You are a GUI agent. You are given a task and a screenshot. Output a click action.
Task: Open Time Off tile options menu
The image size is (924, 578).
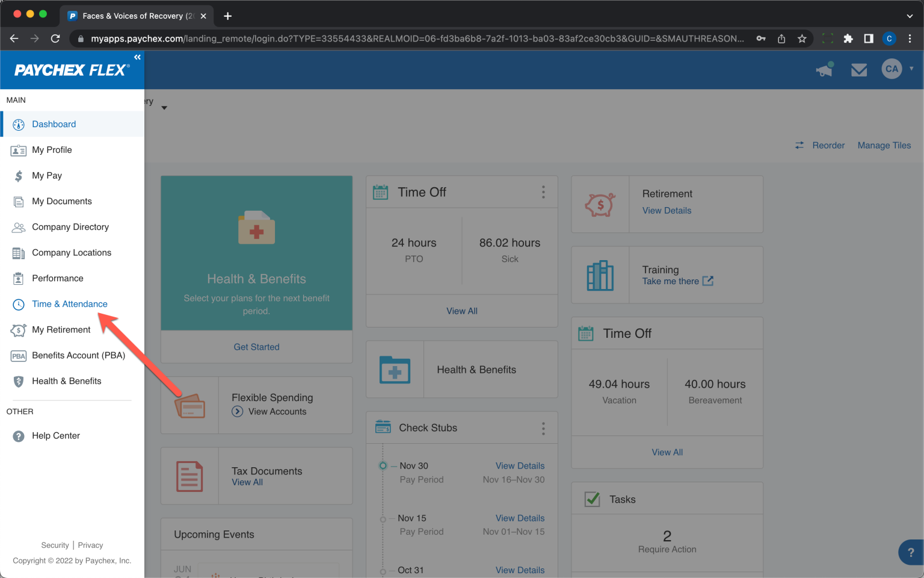tap(543, 192)
